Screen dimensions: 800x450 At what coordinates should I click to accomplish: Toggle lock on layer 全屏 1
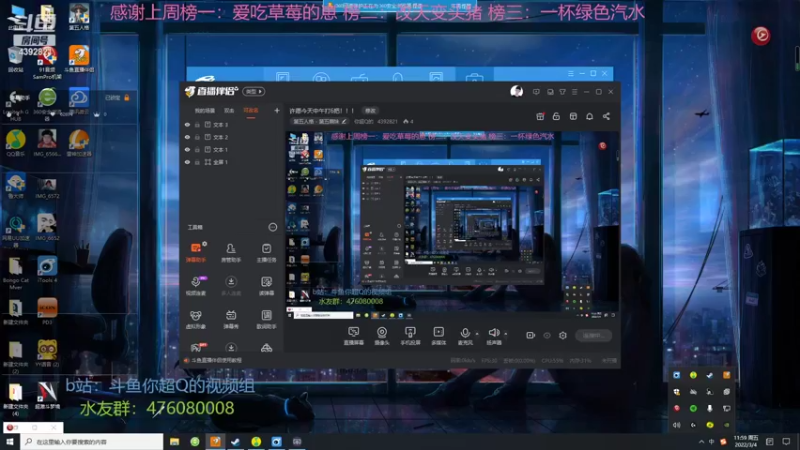tap(197, 162)
